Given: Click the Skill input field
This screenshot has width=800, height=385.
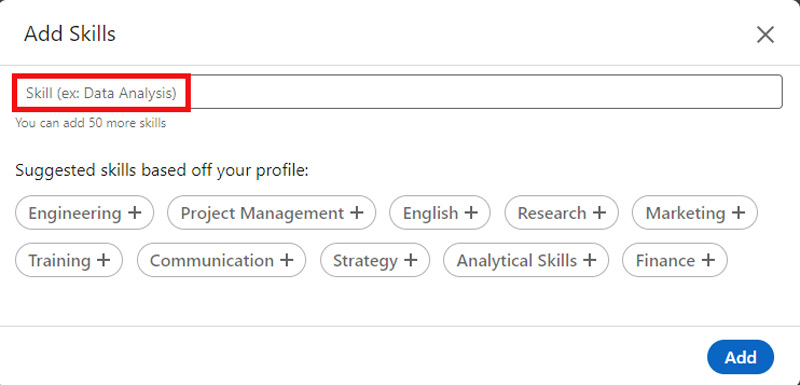Looking at the screenshot, I should pyautogui.click(x=398, y=92).
